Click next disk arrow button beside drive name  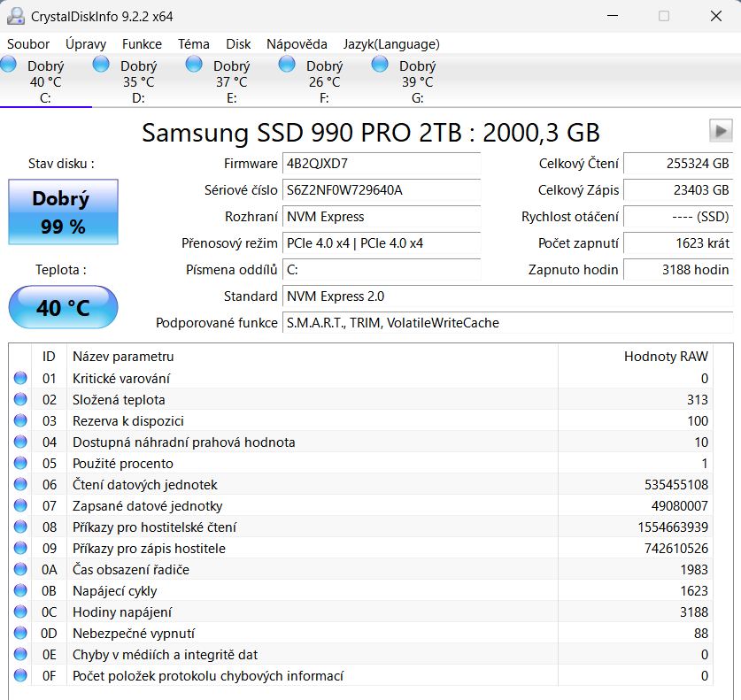(721, 131)
